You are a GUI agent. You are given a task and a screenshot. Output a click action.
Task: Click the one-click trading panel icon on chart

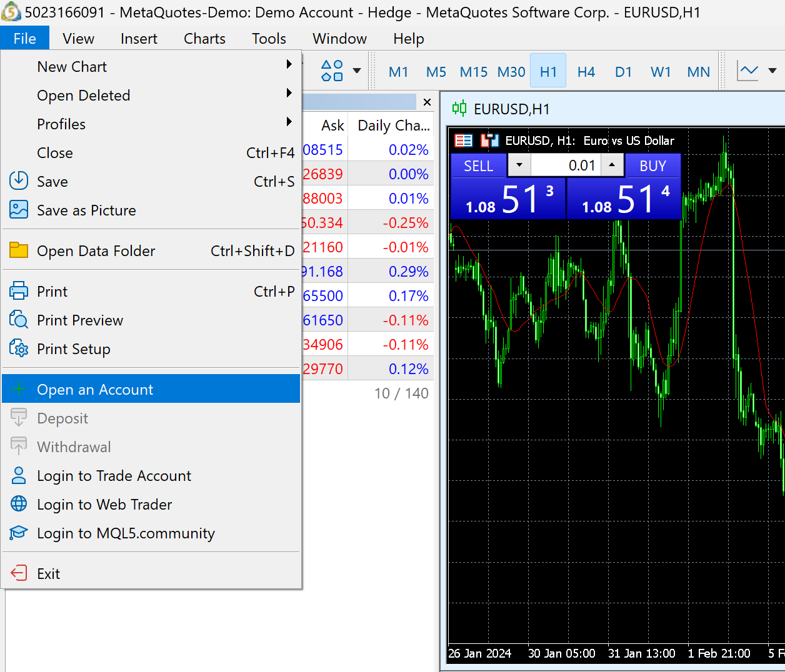pyautogui.click(x=464, y=141)
